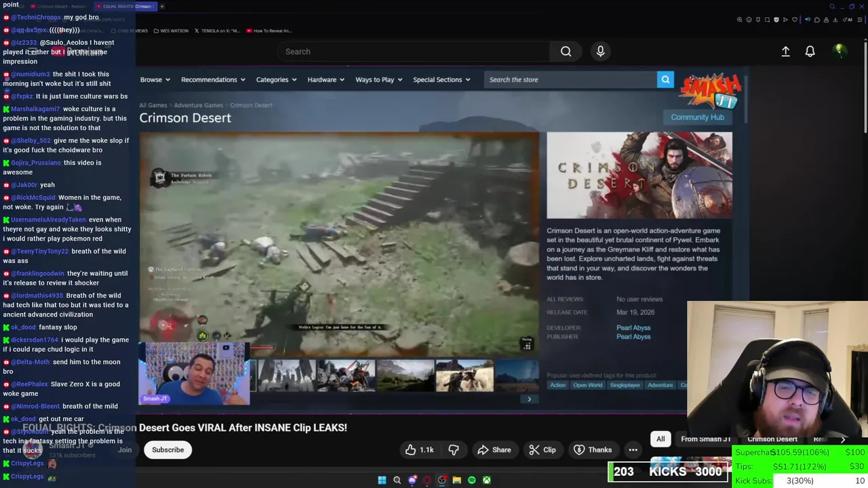Open the How To Reveal An bookmark
This screenshot has height=488, width=868.
click(x=269, y=30)
